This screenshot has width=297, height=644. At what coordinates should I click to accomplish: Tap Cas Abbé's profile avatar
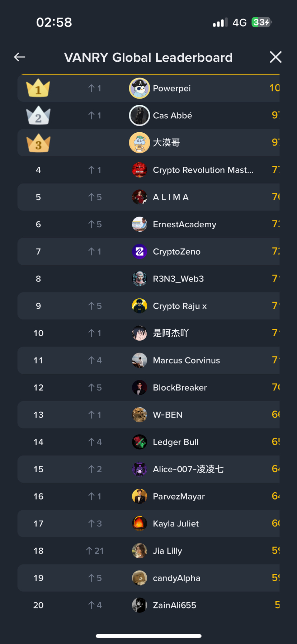139,115
